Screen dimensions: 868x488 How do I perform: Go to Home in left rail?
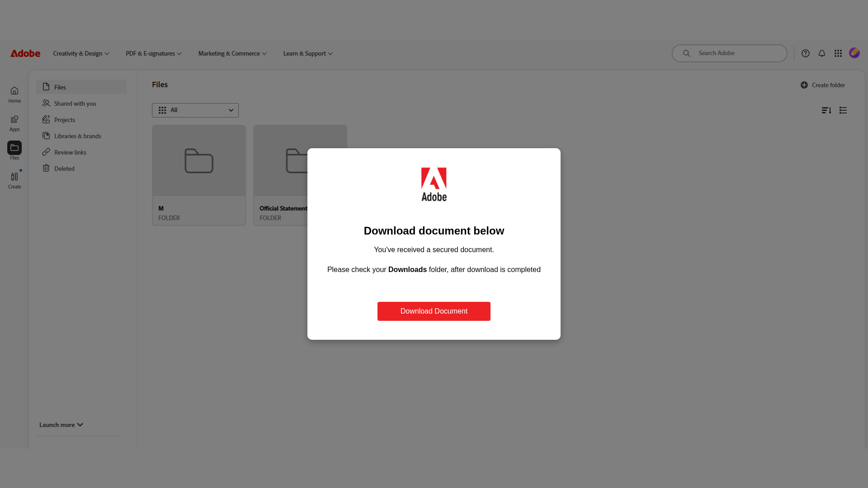(14, 95)
